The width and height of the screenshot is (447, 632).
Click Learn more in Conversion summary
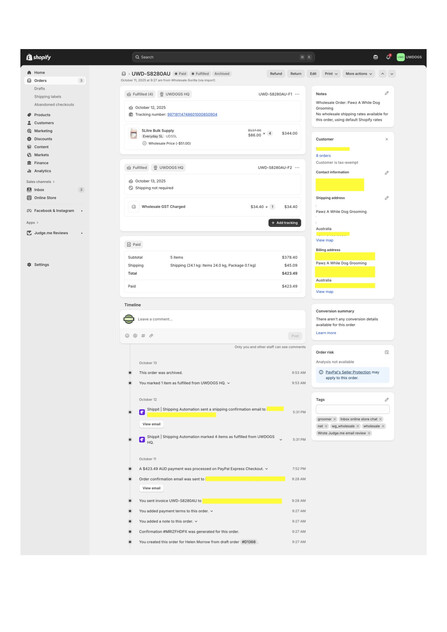(326, 333)
